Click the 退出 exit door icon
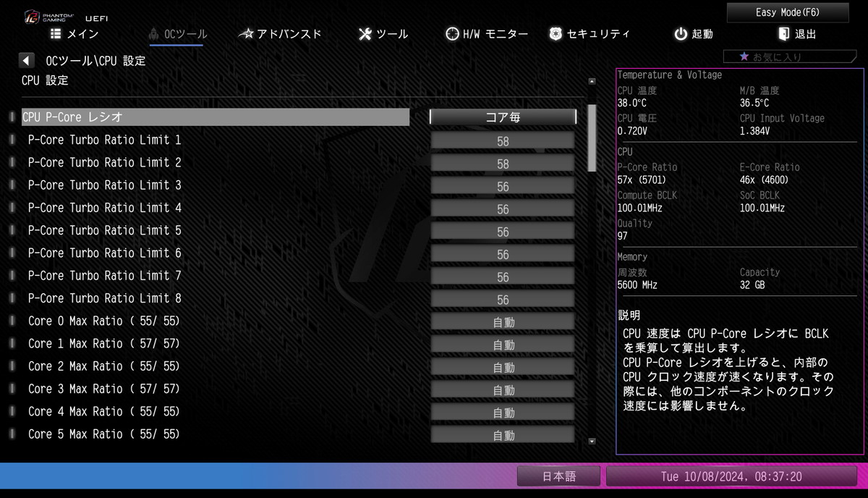Image resolution: width=868 pixels, height=498 pixels. tap(784, 34)
